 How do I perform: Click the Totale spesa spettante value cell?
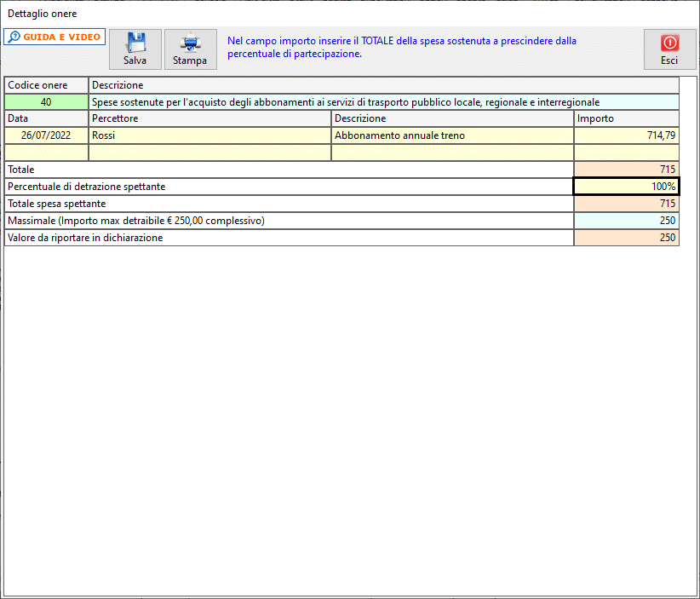tap(627, 204)
